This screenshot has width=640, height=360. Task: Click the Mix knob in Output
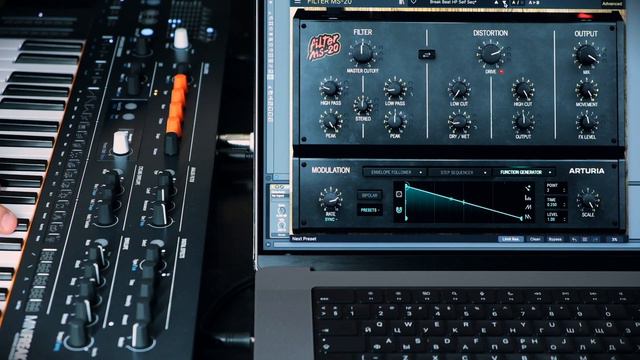point(587,55)
